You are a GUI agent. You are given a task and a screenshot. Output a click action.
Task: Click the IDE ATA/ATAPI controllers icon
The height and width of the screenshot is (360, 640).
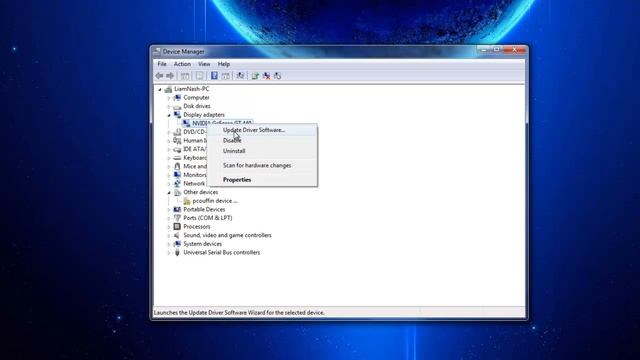point(177,149)
